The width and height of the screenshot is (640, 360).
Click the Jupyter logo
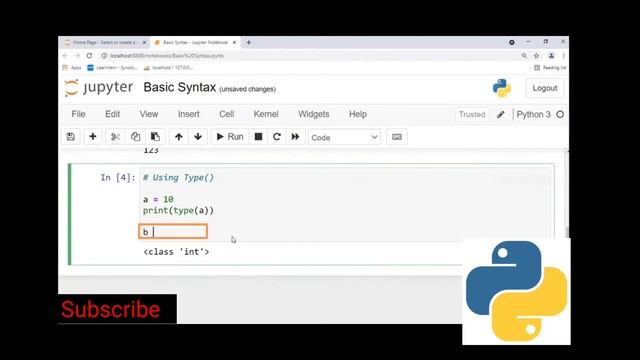[x=98, y=87]
